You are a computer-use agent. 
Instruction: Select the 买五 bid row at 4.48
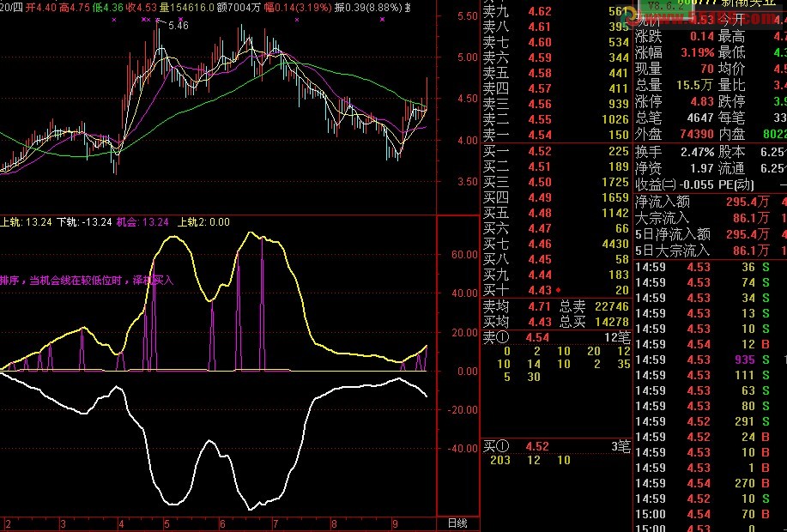[555, 214]
